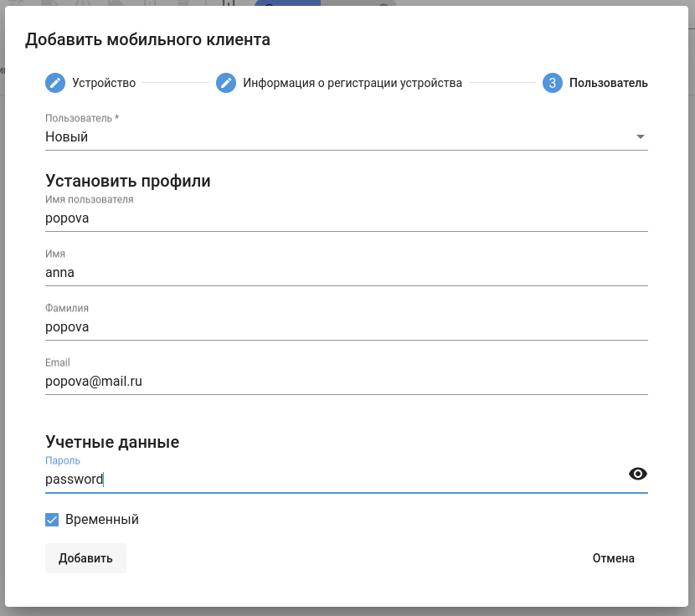Place cursor in the Пароль field
This screenshot has height=616, width=695.
point(335,480)
